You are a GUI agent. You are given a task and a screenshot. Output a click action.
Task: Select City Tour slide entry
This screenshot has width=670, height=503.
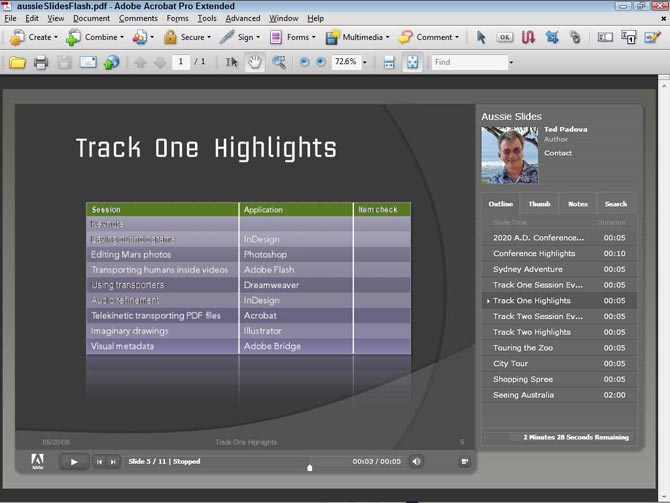tap(559, 364)
